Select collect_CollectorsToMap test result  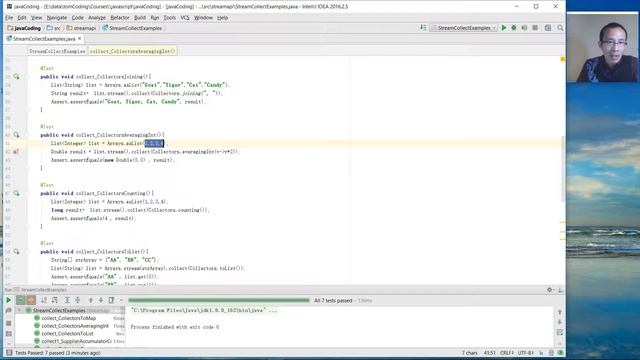pos(69,318)
